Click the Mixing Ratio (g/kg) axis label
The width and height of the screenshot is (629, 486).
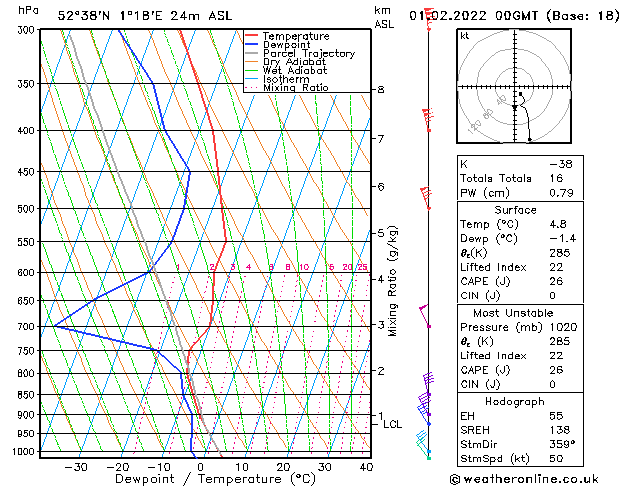point(392,281)
